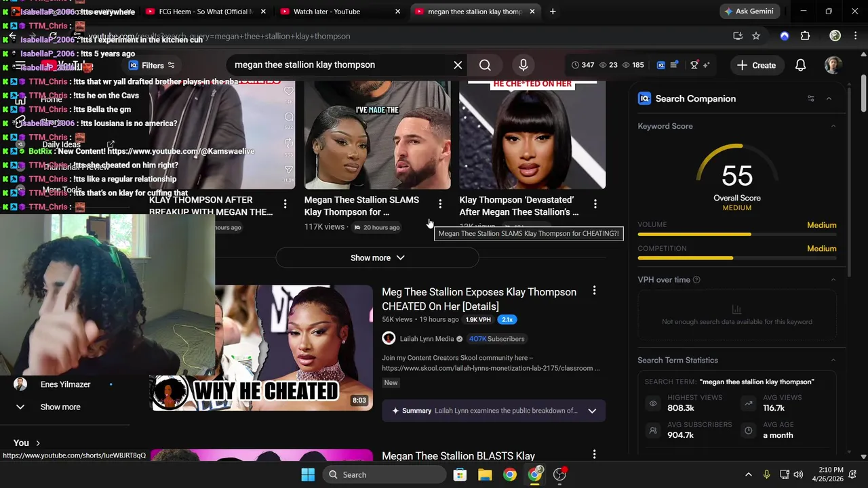The width and height of the screenshot is (868, 488).
Task: Collapse the Keyword Score section
Action: [833, 126]
